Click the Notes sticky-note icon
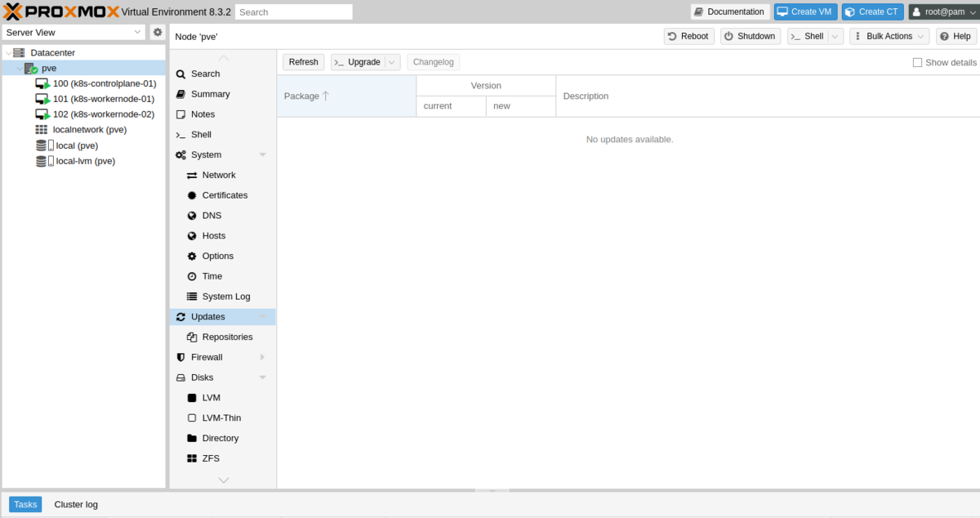980x518 pixels. pos(181,114)
